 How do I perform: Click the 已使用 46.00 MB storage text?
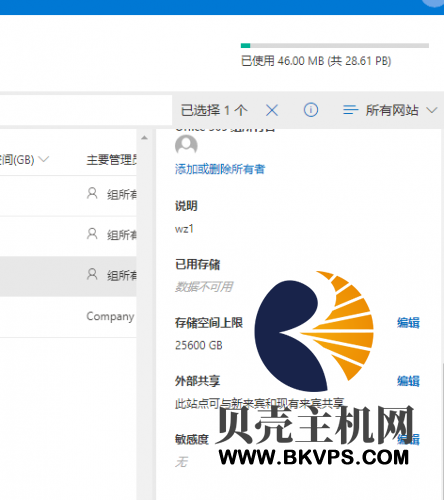pyautogui.click(x=316, y=61)
